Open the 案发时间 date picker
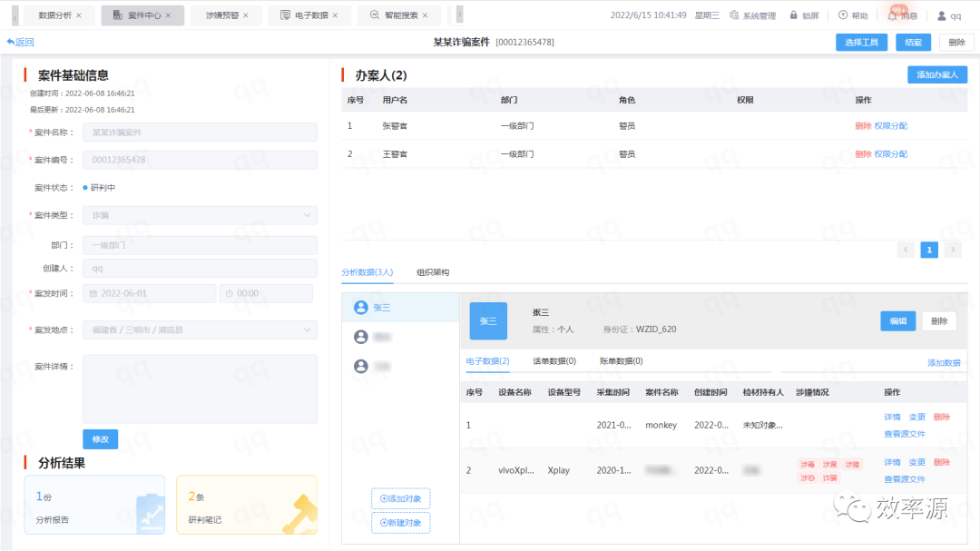Viewport: 980px width, 551px height. pyautogui.click(x=150, y=293)
